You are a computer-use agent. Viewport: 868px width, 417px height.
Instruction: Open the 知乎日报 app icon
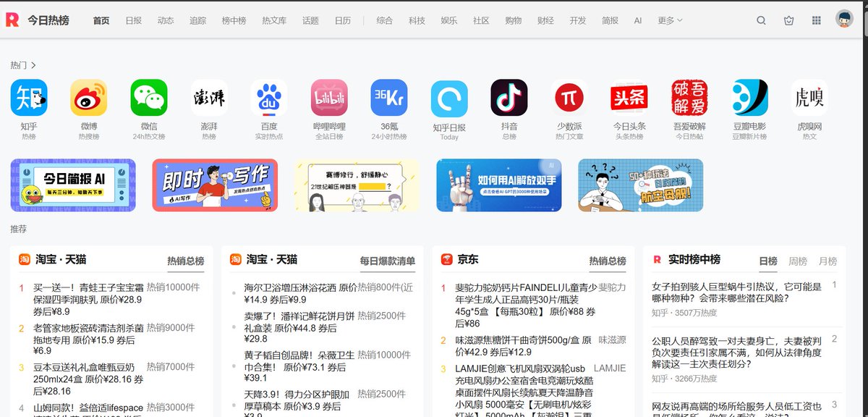[x=449, y=98]
